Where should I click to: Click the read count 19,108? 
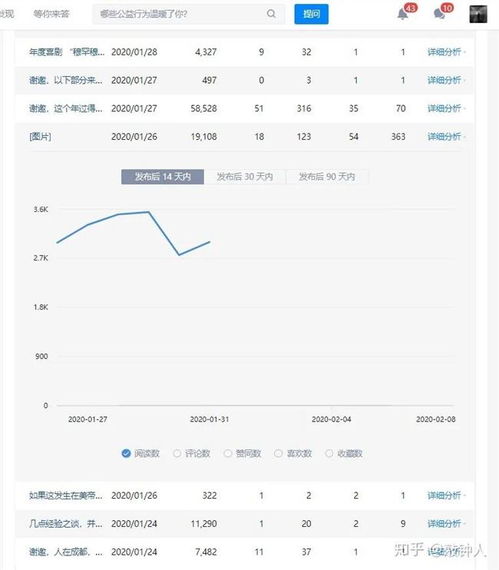tap(204, 137)
